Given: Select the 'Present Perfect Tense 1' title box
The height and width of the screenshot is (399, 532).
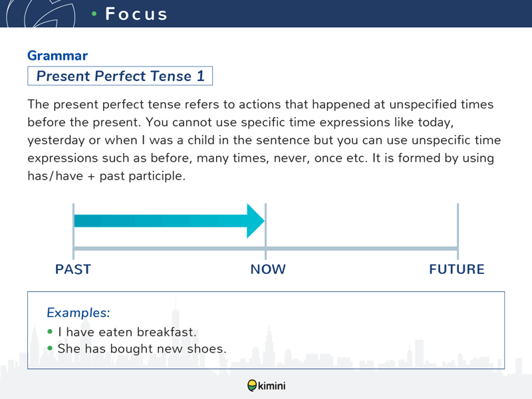Looking at the screenshot, I should click(x=120, y=76).
